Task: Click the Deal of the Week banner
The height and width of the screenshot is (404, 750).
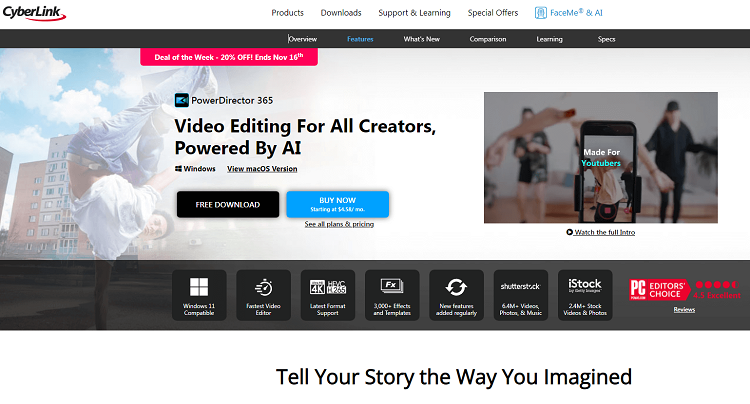Action: [x=229, y=57]
